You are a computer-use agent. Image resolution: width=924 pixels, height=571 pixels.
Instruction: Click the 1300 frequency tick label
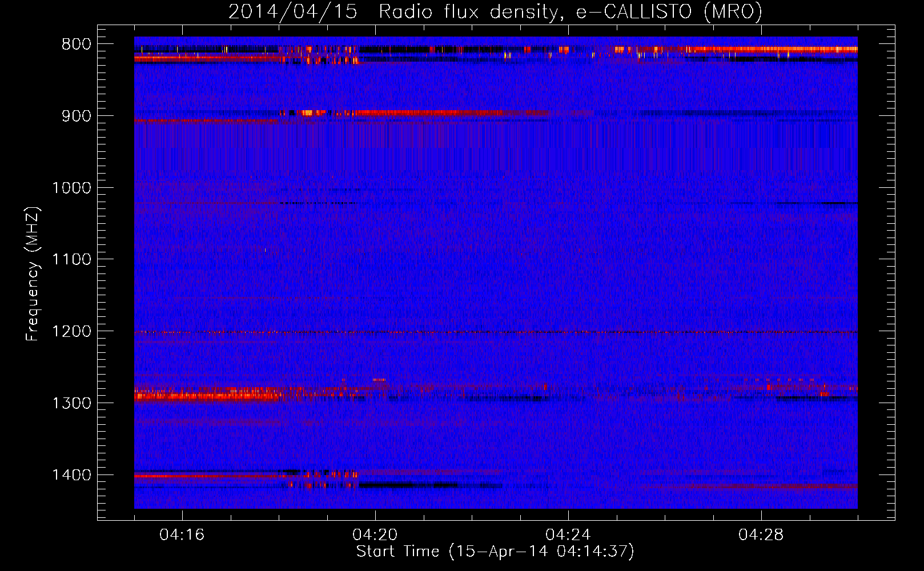point(71,403)
